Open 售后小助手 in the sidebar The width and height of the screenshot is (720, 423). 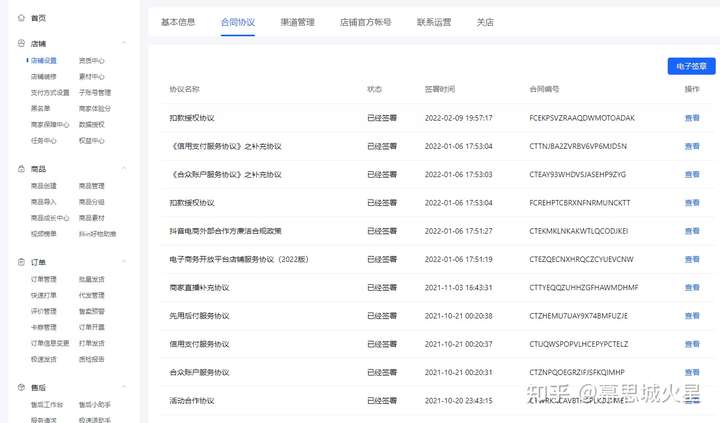click(95, 405)
